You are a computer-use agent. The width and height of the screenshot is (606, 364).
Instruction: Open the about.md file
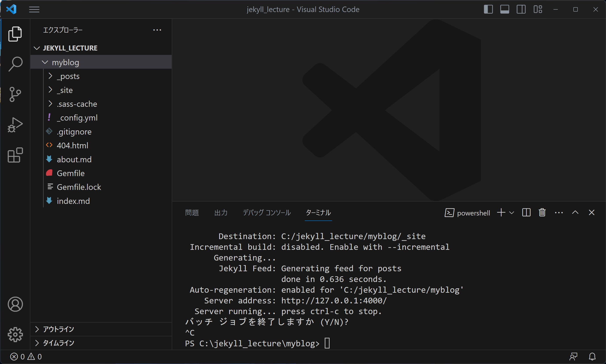coord(101,159)
